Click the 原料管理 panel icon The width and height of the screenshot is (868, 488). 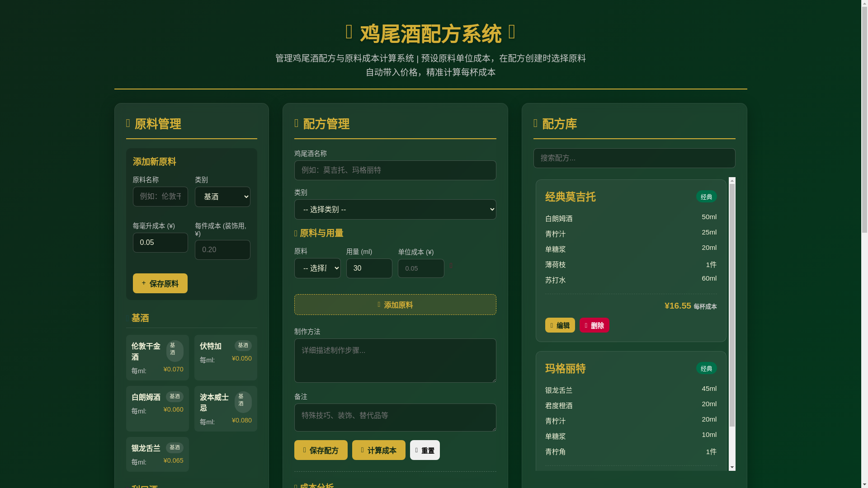[128, 123]
